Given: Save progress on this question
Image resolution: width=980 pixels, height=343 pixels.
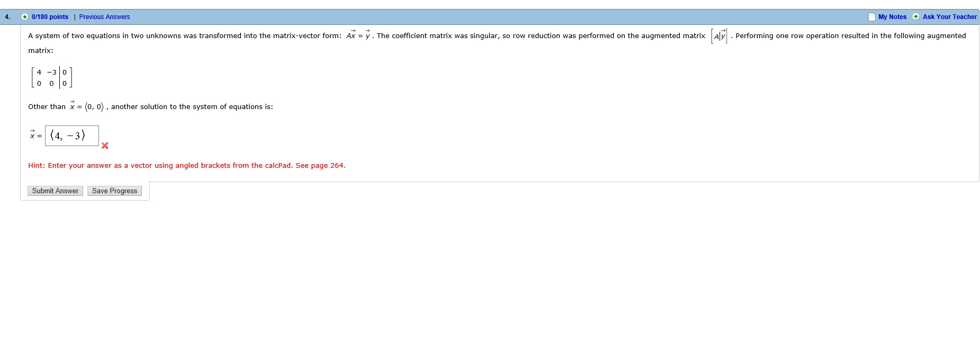Looking at the screenshot, I should click(114, 191).
